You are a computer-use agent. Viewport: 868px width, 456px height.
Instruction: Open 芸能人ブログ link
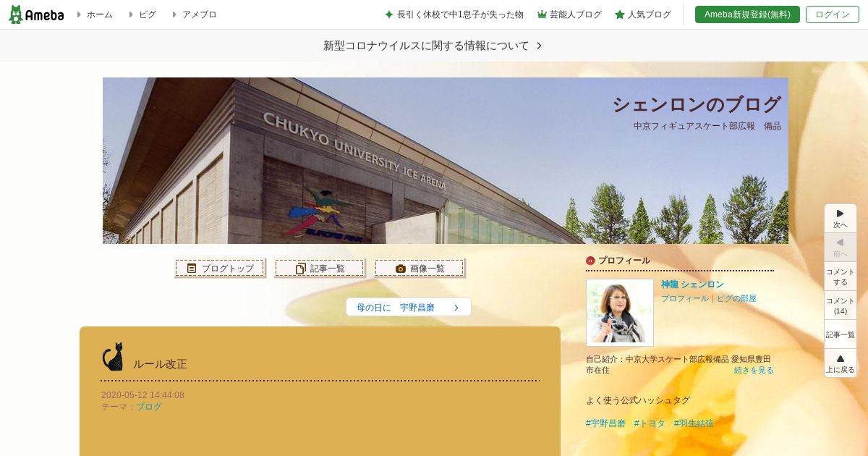pyautogui.click(x=575, y=14)
